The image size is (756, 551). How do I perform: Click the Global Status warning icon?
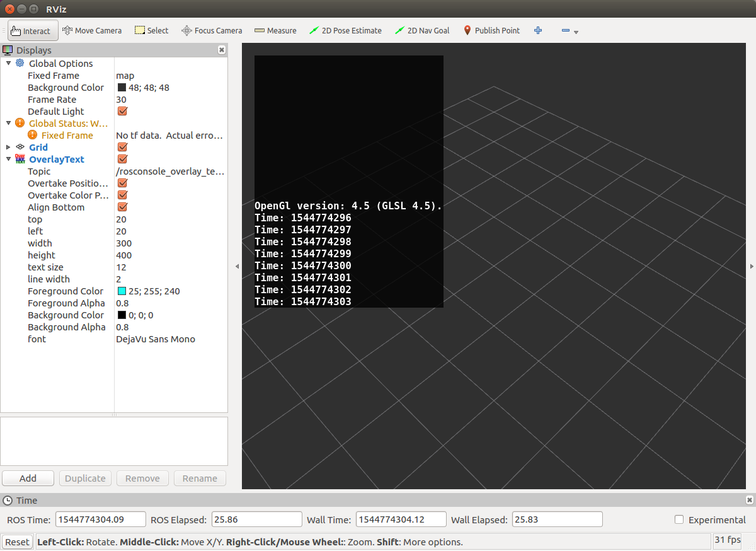(20, 123)
